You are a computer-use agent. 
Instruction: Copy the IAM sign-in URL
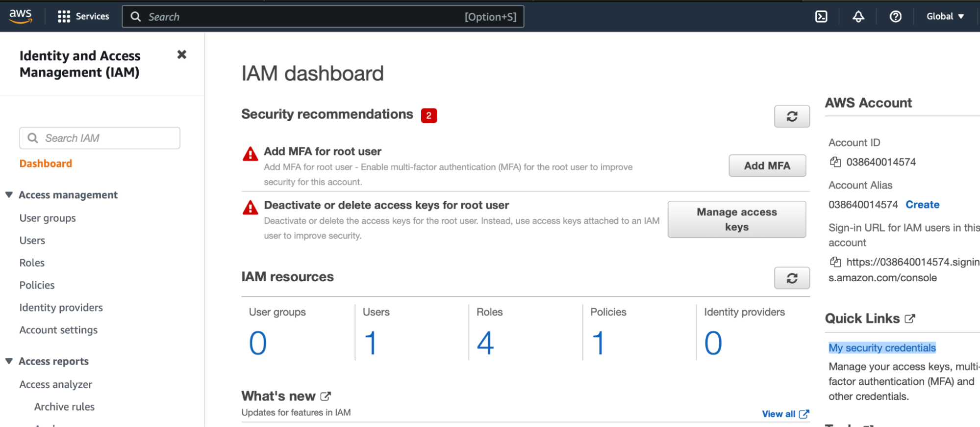(835, 262)
